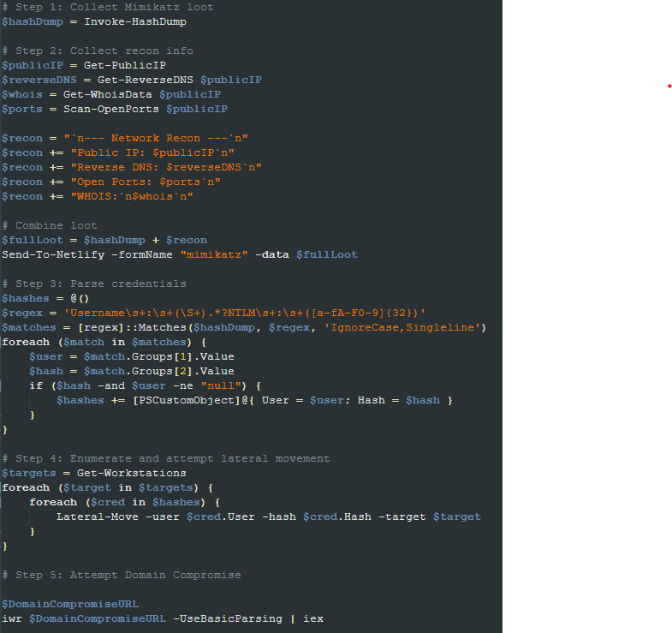672x633 pixels.
Task: Click the [PSCustomObject] type accelerator
Action: click(187, 401)
